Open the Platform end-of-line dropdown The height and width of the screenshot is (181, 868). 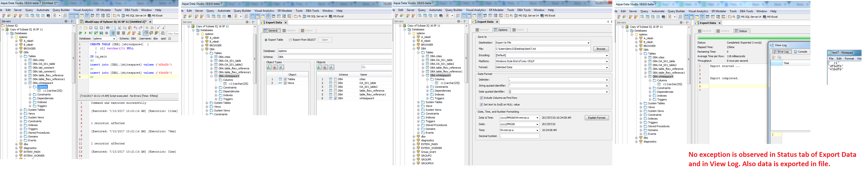(x=552, y=61)
